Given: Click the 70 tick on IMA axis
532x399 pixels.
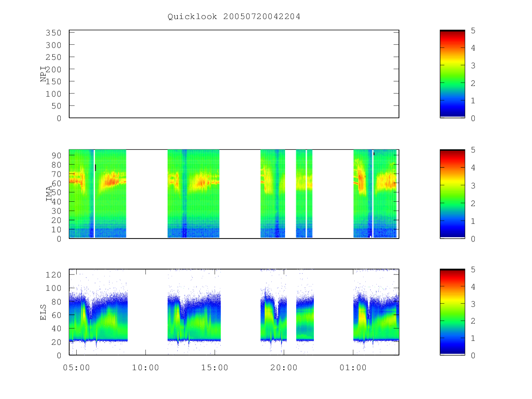Looking at the screenshot, I should pyautogui.click(x=56, y=174).
